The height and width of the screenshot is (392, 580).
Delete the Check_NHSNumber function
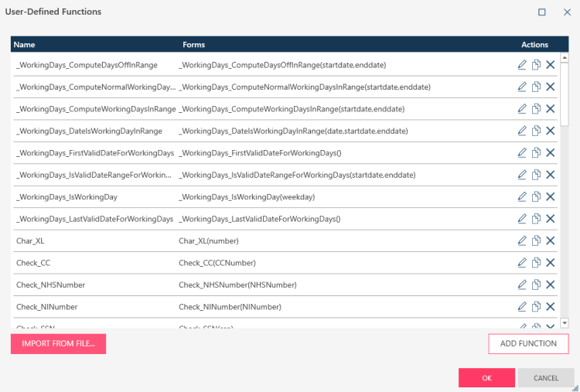pyautogui.click(x=551, y=285)
